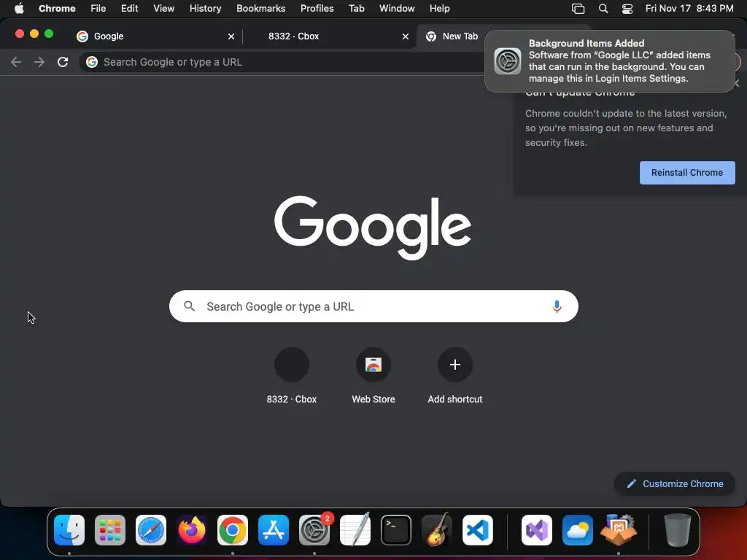Open the Edit menu
747x560 pixels.
[129, 8]
